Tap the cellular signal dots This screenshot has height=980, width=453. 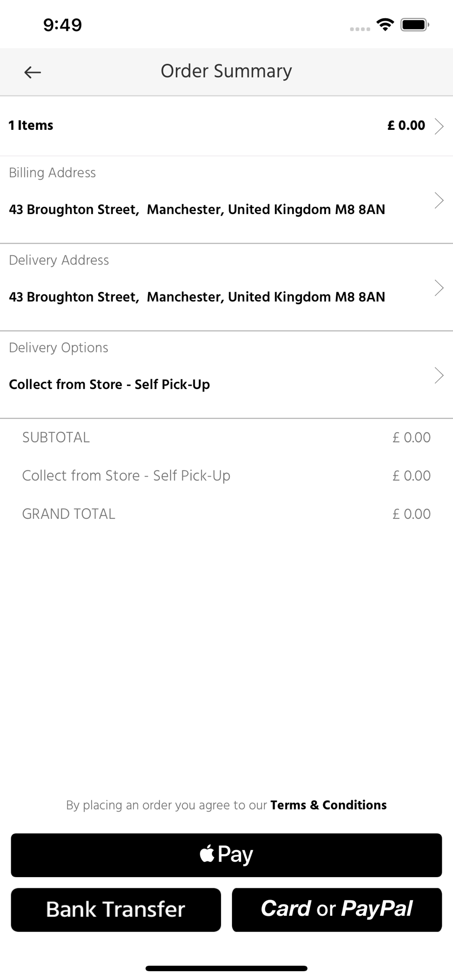pos(360,29)
